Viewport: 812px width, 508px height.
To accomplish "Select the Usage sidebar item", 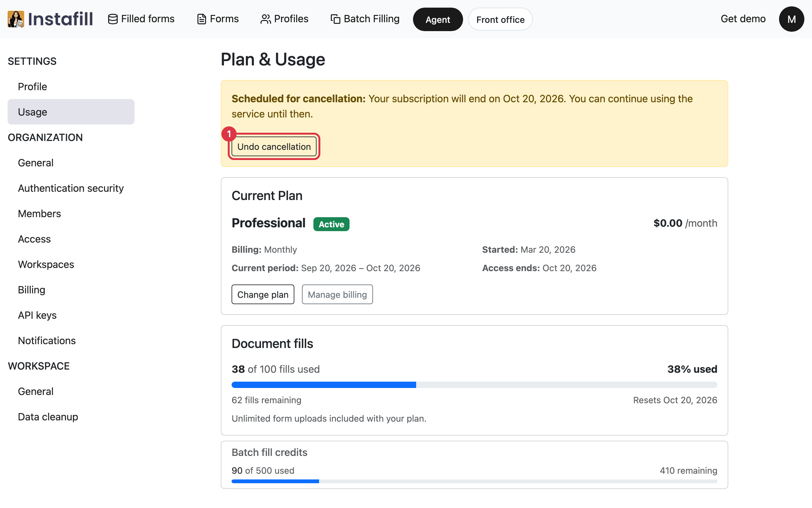I will click(x=71, y=112).
